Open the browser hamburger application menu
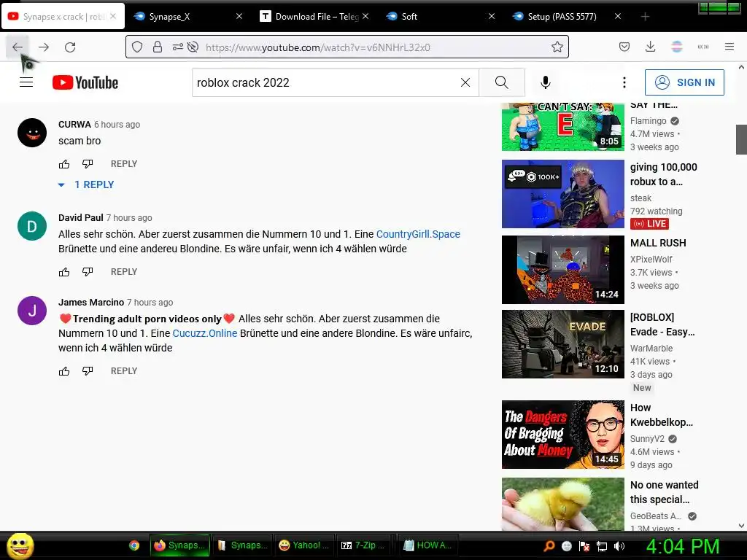The height and width of the screenshot is (560, 747). [729, 47]
